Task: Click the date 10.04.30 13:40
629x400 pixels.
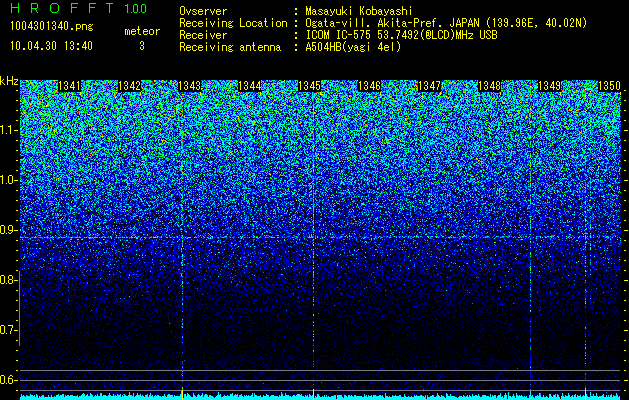Action: pyautogui.click(x=51, y=46)
